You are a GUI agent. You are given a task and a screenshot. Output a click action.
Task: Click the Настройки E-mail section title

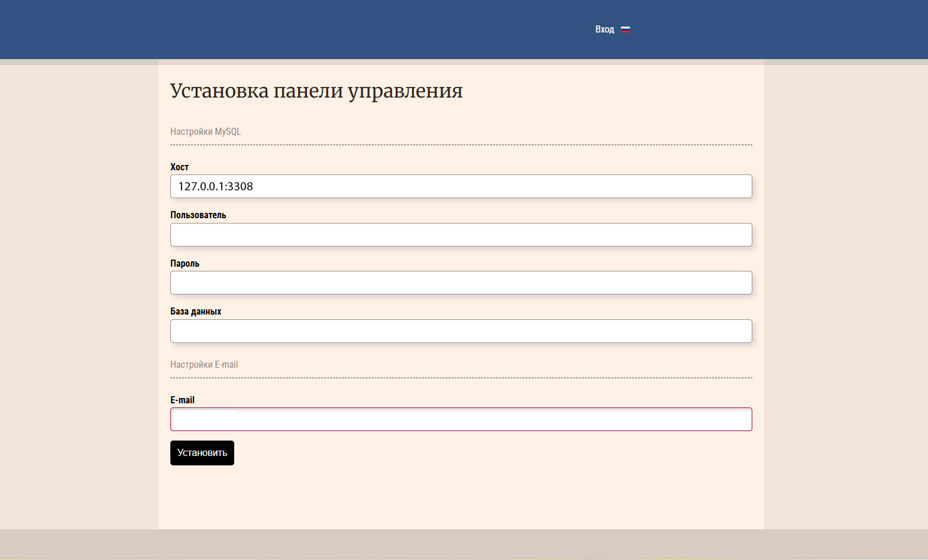204,365
